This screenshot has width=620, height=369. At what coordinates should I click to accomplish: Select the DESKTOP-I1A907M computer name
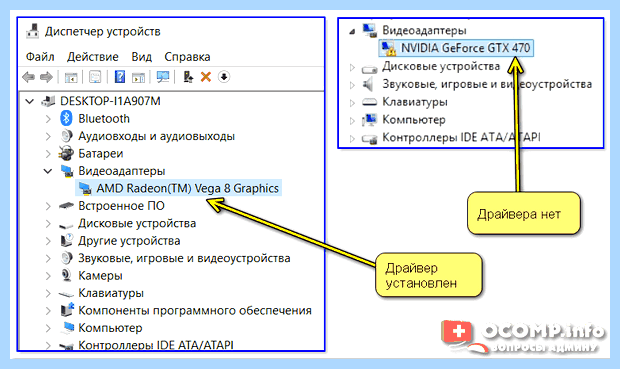(110, 101)
